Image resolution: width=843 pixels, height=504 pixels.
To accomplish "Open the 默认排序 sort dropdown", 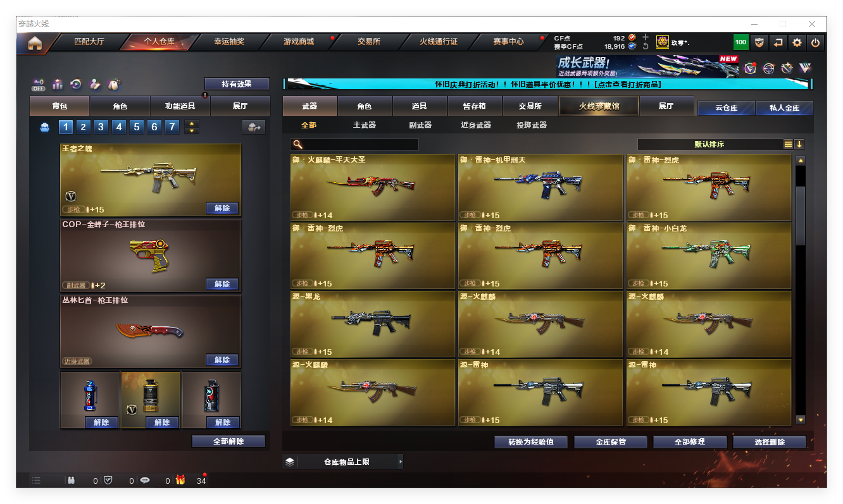I will click(x=709, y=144).
